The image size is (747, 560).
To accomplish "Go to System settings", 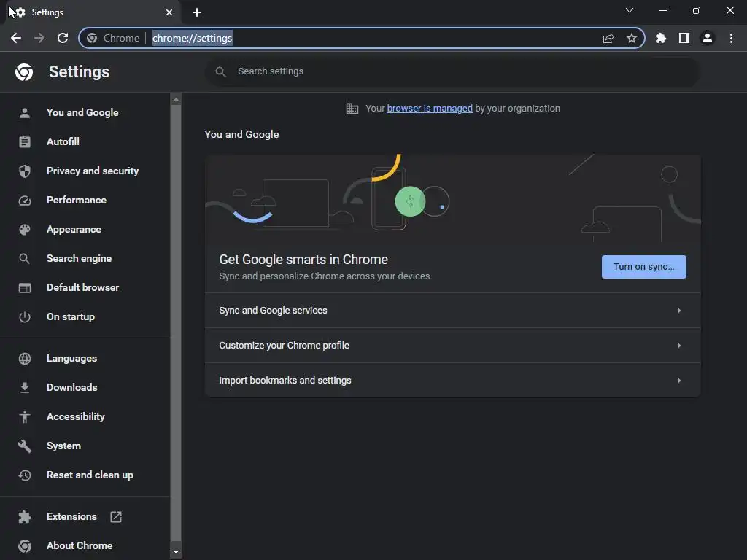I will click(x=63, y=446).
